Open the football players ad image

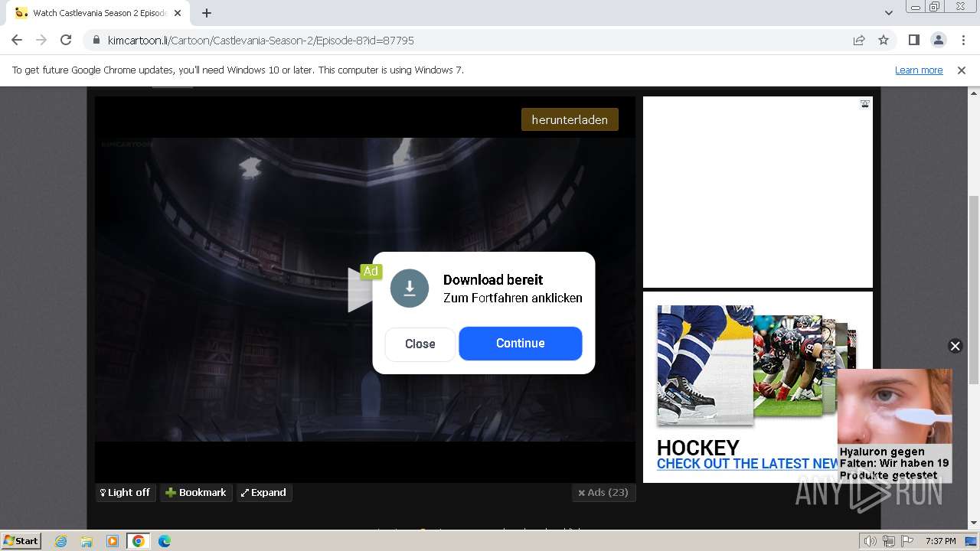(x=788, y=365)
